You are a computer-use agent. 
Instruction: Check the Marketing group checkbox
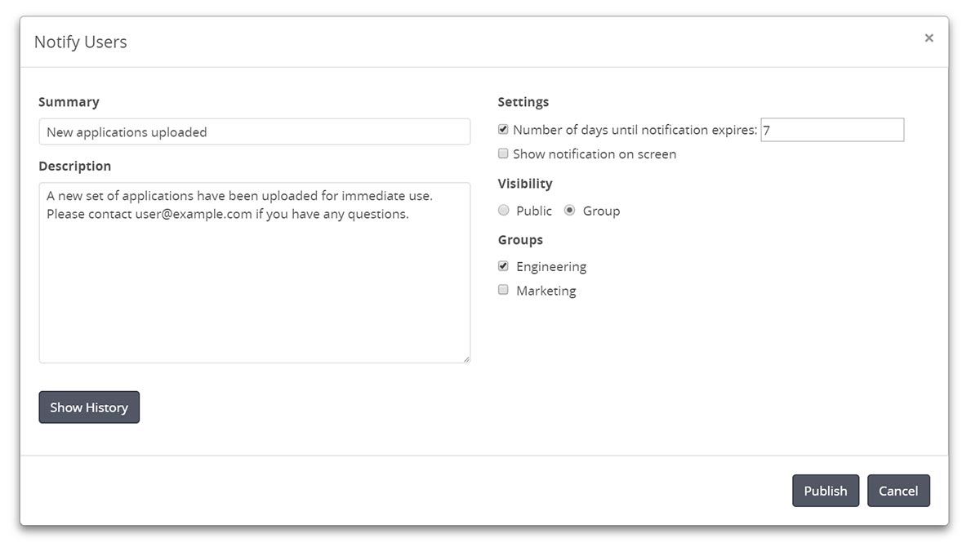click(x=503, y=290)
